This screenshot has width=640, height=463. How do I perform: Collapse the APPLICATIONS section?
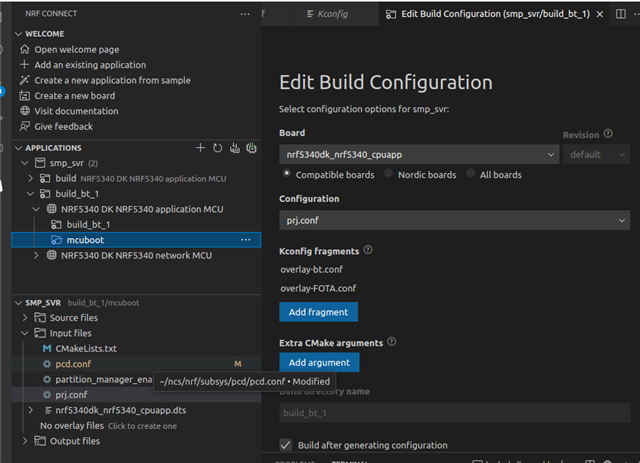pos(18,148)
